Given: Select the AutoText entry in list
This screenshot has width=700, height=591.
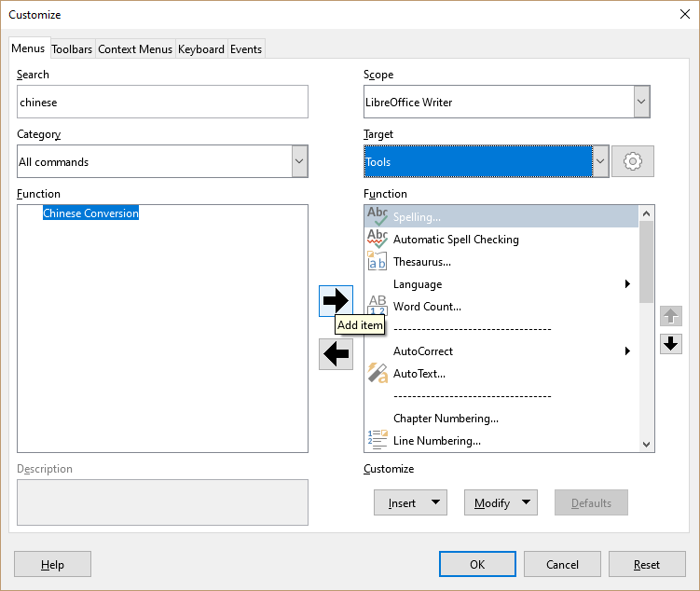Looking at the screenshot, I should [x=419, y=374].
